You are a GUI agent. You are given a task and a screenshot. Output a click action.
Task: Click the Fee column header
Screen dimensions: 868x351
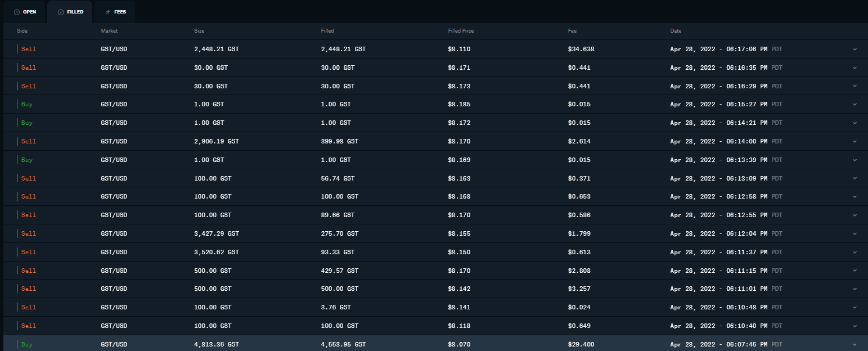point(572,31)
